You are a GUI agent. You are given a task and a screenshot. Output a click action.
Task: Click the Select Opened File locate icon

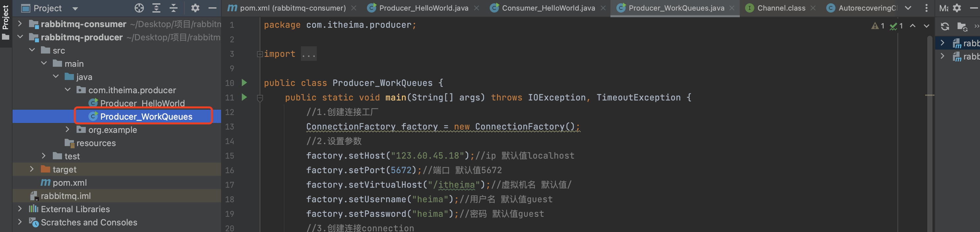pos(139,8)
